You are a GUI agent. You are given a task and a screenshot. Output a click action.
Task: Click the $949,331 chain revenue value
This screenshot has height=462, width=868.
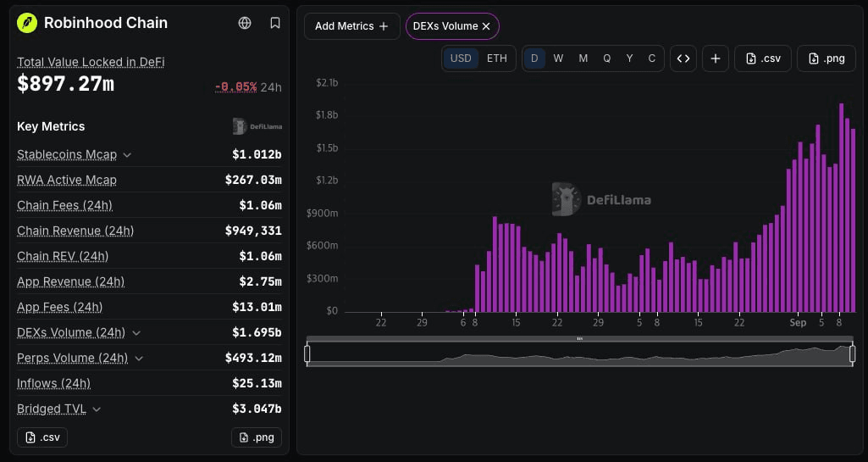(253, 231)
